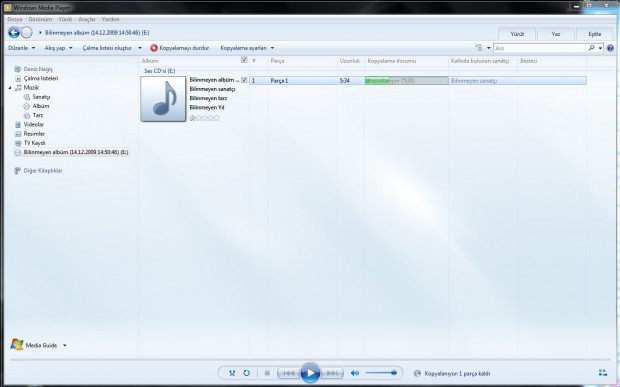
Task: Open the Dosya menu
Action: pyautogui.click(x=15, y=19)
